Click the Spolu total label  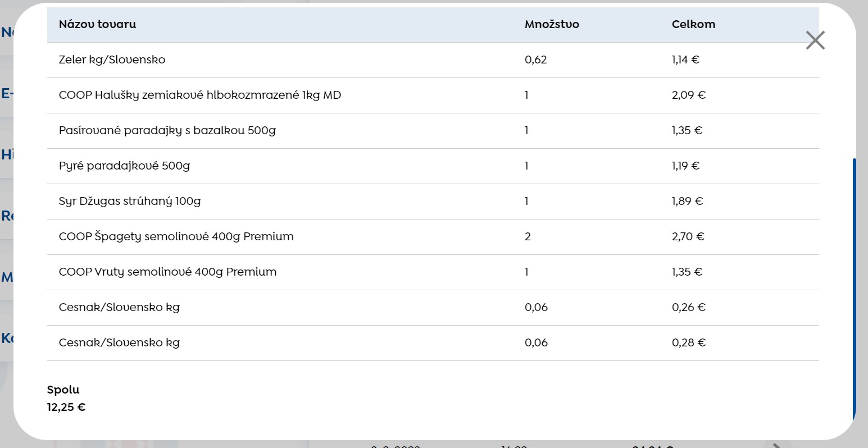63,390
